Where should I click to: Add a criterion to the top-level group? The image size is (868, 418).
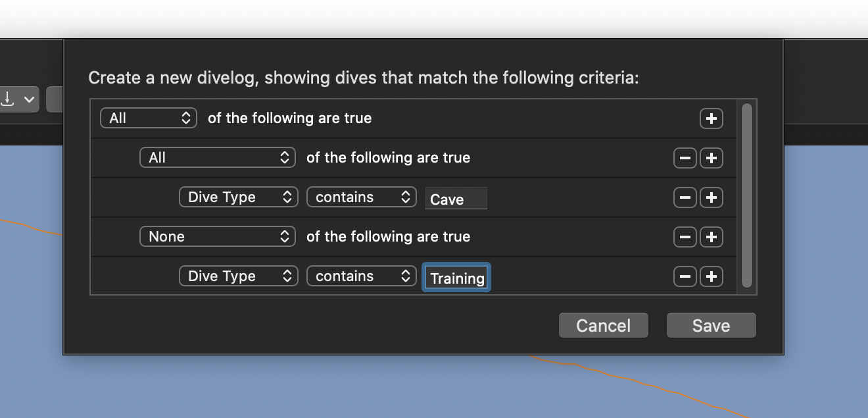711,118
